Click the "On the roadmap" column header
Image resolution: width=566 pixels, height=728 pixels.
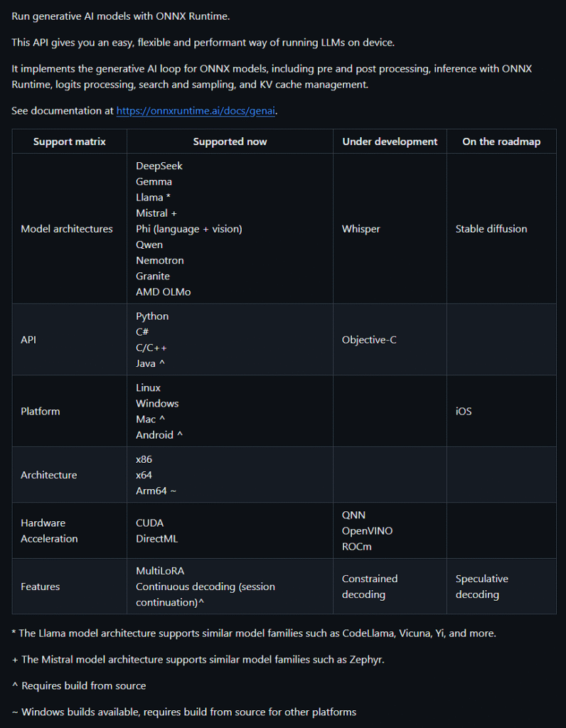[501, 141]
